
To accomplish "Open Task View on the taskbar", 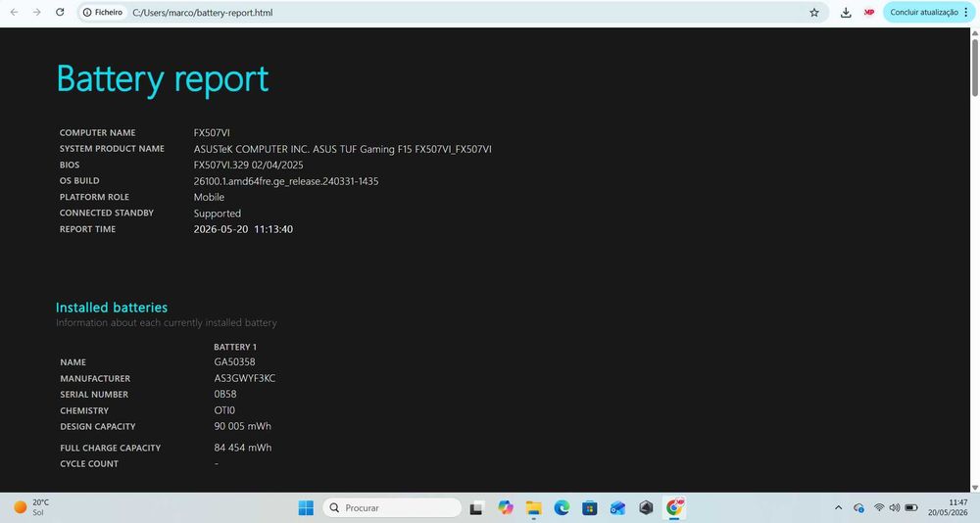I will coord(477,507).
